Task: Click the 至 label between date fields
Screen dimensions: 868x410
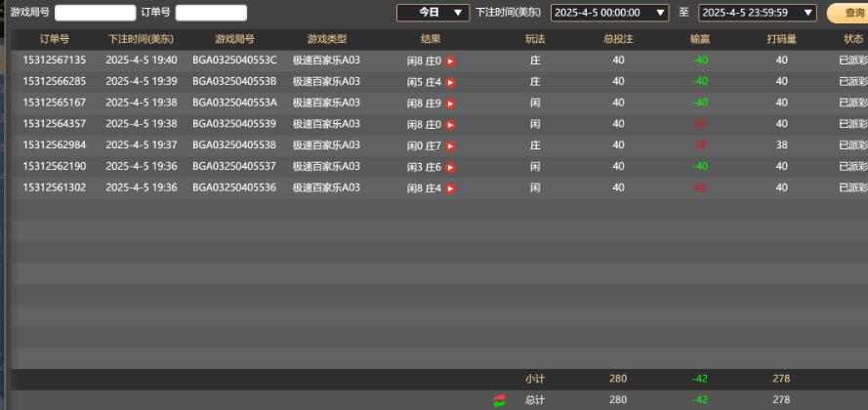Action: coord(683,12)
